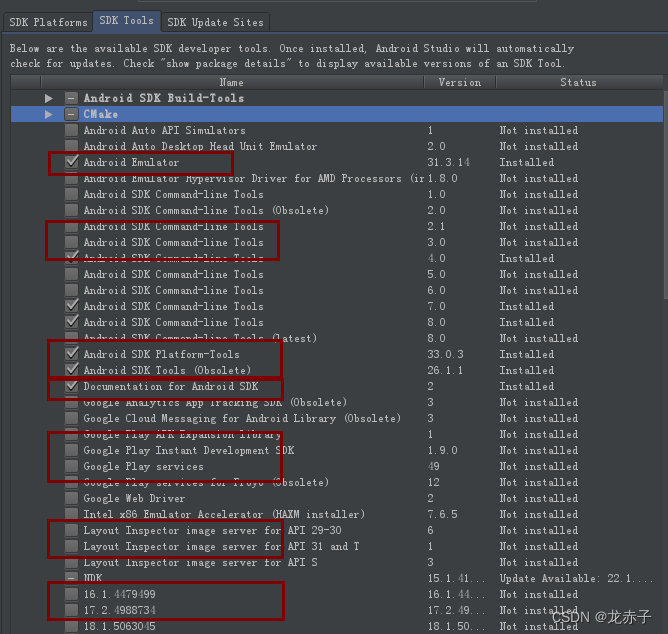Check Google Cloud Messaging Library (Obsolete)
The height and width of the screenshot is (634, 668).
[x=72, y=418]
